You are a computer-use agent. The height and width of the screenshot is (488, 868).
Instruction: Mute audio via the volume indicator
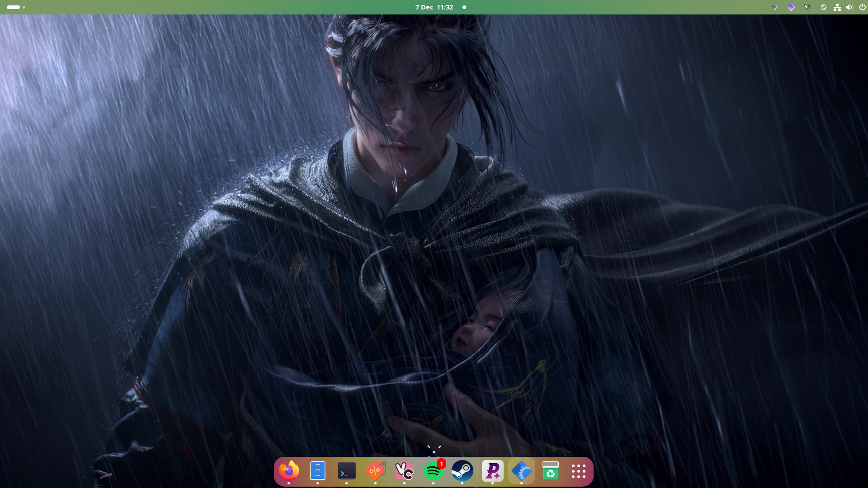850,7
